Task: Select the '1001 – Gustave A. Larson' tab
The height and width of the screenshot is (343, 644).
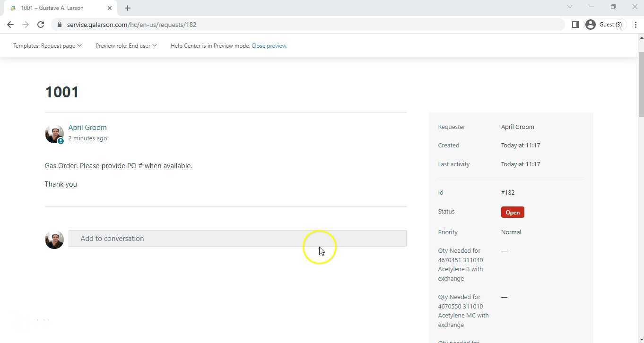Action: pyautogui.click(x=61, y=8)
